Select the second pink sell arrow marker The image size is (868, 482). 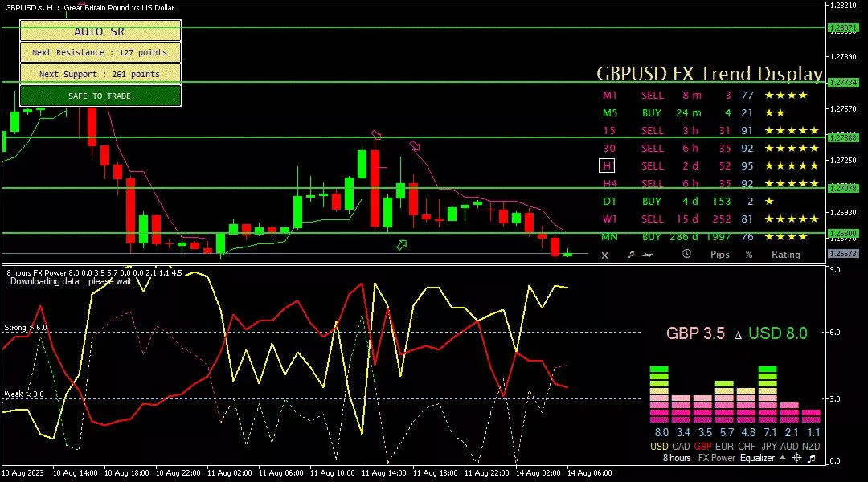pyautogui.click(x=415, y=145)
